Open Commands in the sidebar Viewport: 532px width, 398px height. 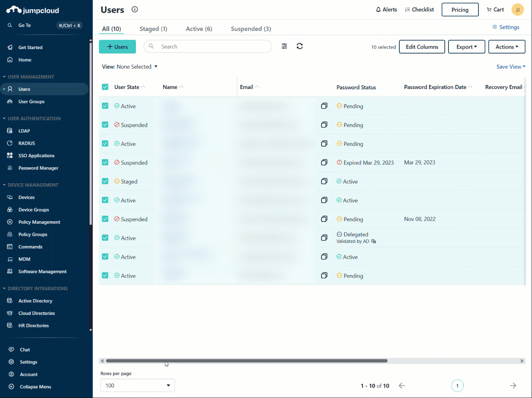30,247
